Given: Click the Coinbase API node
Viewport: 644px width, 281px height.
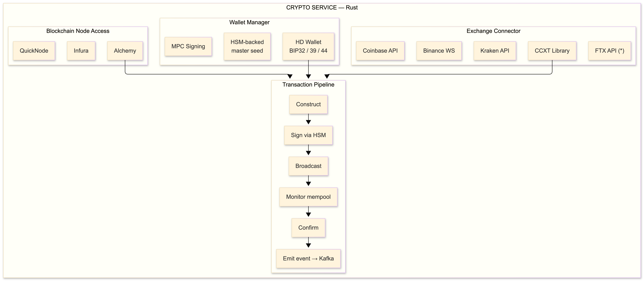Looking at the screenshot, I should point(380,51).
